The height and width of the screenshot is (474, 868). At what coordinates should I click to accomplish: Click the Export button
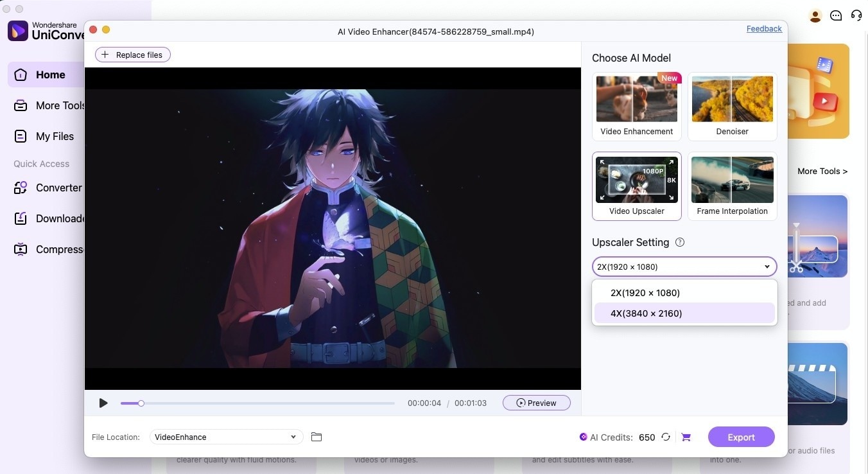tap(742, 437)
